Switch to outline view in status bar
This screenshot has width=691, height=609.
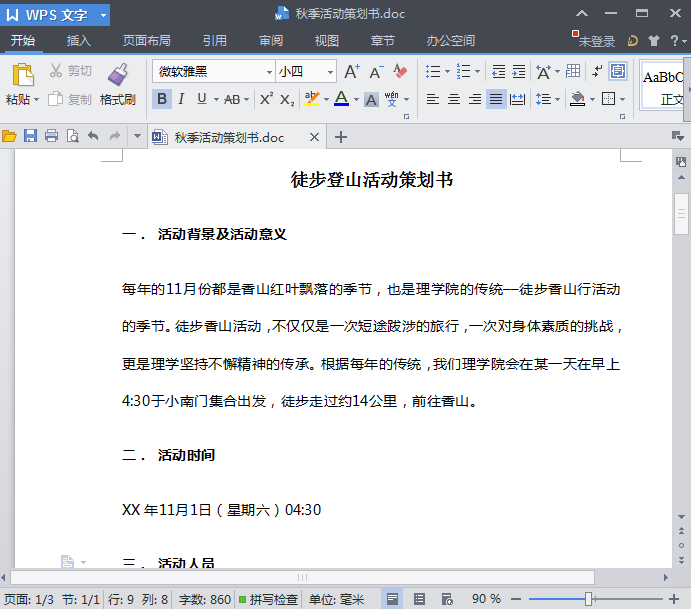coord(419,599)
